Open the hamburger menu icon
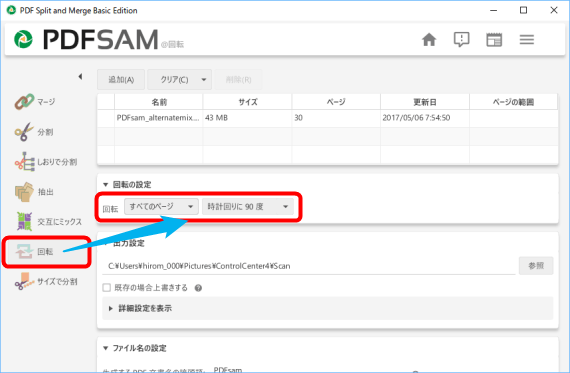The image size is (570, 373). (x=527, y=39)
